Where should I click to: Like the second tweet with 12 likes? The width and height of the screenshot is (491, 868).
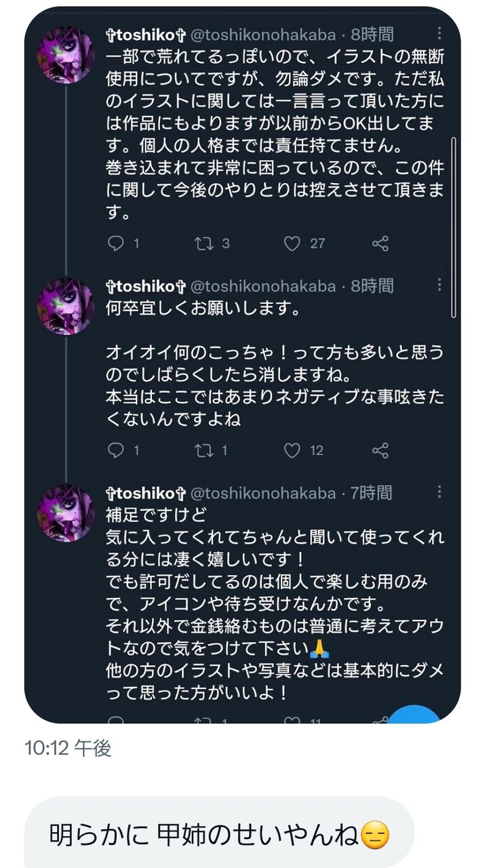[x=292, y=450]
